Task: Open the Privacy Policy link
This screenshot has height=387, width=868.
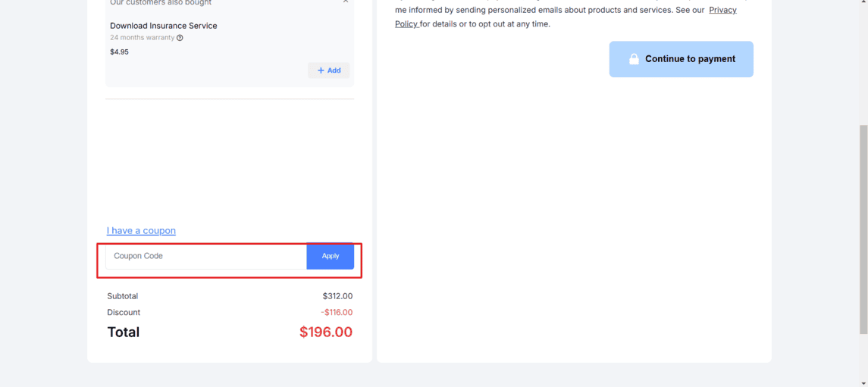Action: click(722, 10)
